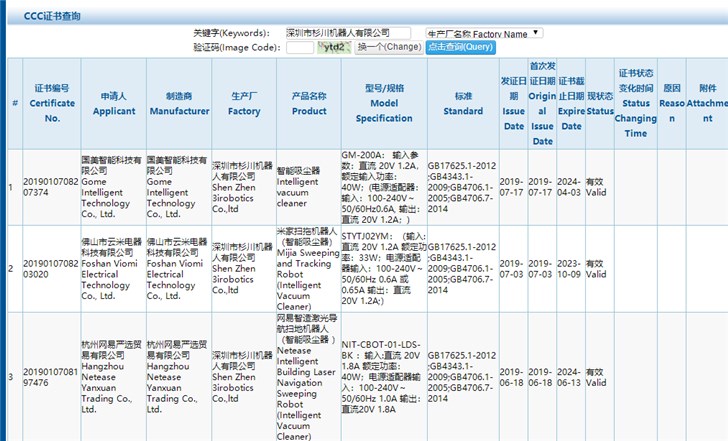728x441 pixels.
Task: Select certificate number 2019010708197476
Action: (x=51, y=377)
